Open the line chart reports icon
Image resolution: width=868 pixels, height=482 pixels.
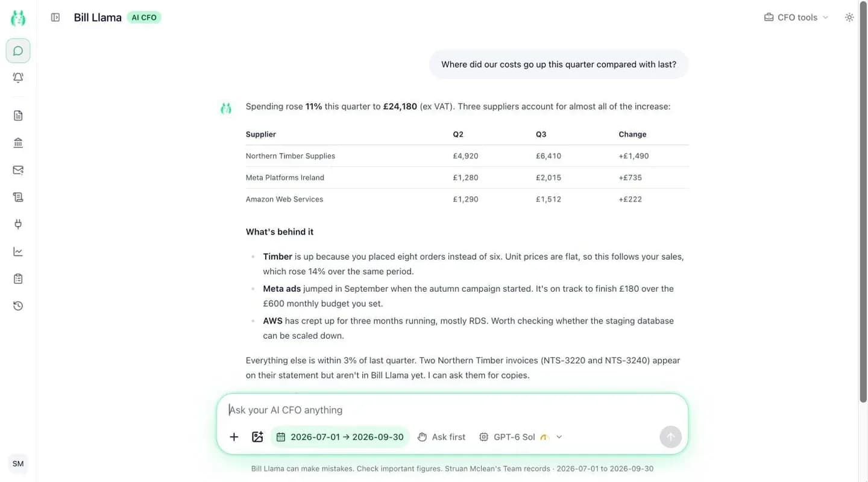pos(18,251)
